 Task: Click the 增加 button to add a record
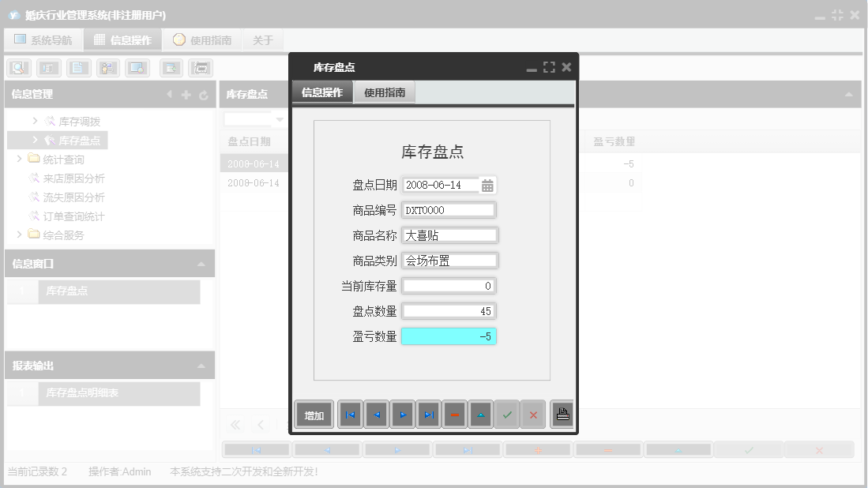314,414
